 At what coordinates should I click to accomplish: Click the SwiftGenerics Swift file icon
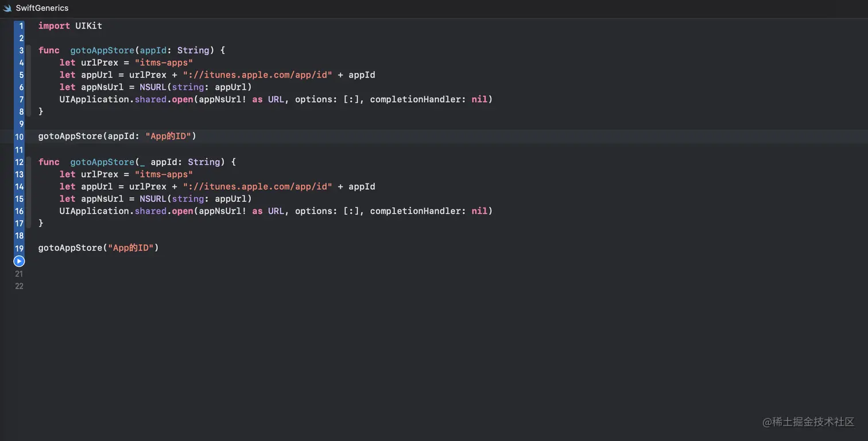7,8
